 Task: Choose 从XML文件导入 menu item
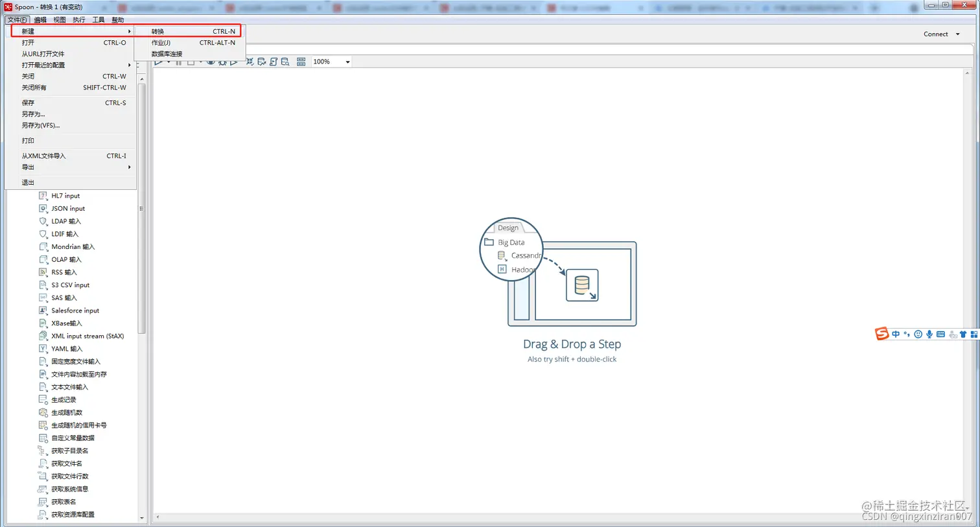coord(71,156)
